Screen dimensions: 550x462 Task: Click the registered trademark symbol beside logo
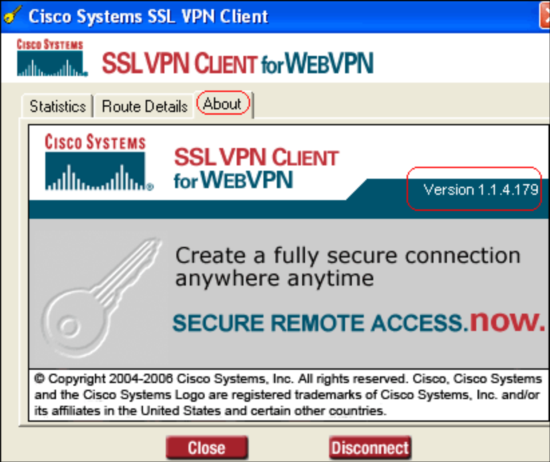point(150,187)
